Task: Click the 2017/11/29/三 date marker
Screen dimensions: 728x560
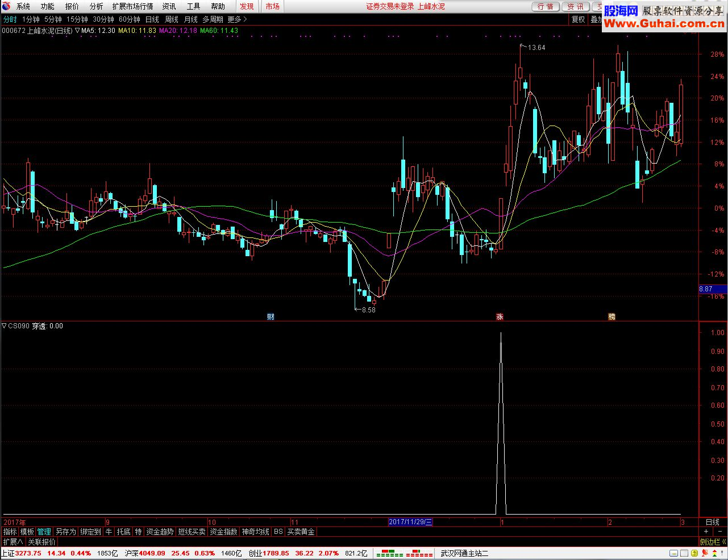Action: (410, 522)
